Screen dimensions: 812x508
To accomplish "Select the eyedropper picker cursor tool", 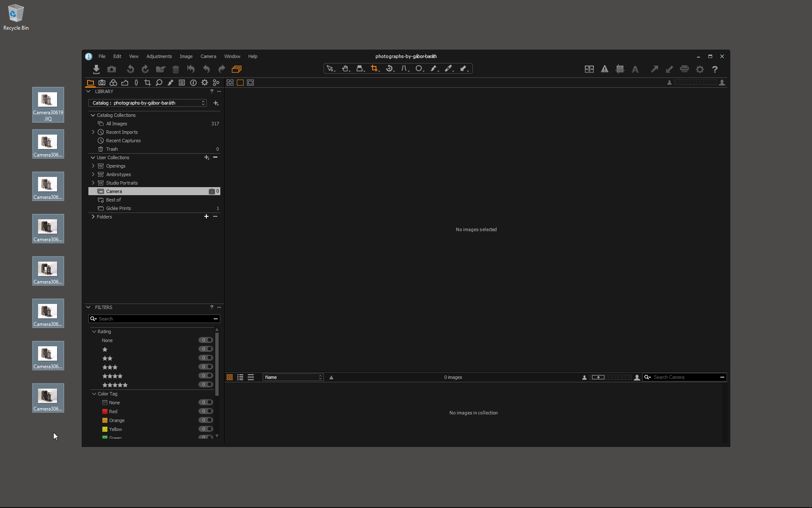I will coord(449,69).
